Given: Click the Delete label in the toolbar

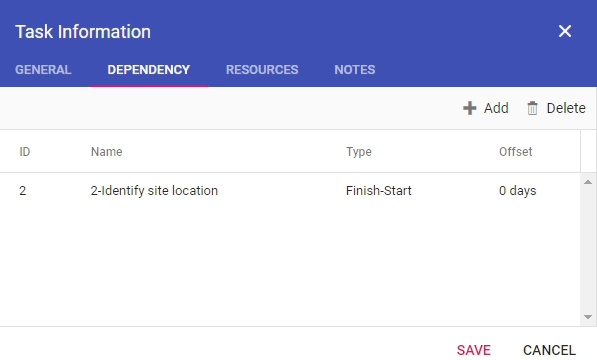Looking at the screenshot, I should tap(566, 108).
